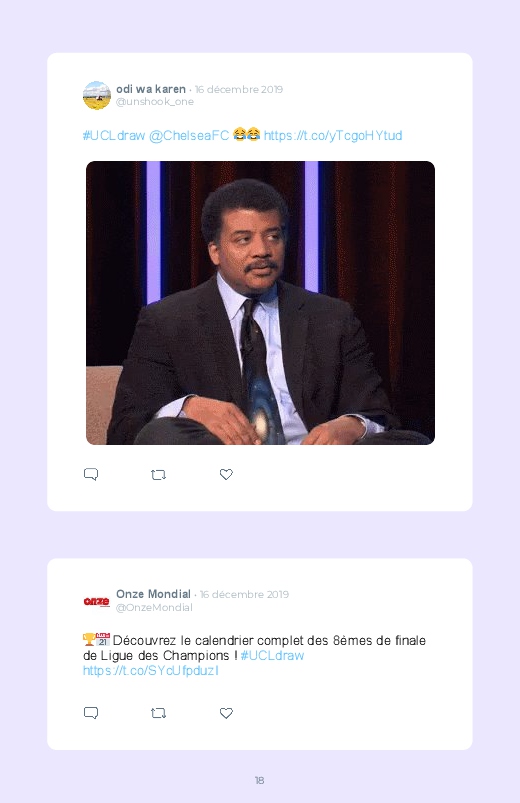Click Onze Mondial tweet's 16 décembre 2019 date
This screenshot has height=803, width=520.
coord(244,594)
